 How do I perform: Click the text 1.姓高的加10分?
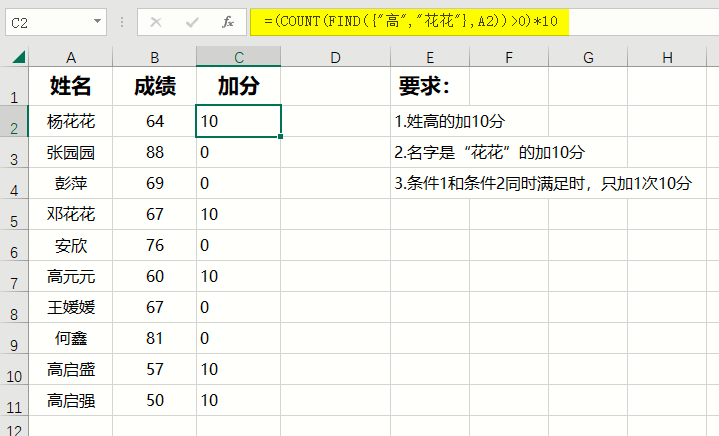449,121
